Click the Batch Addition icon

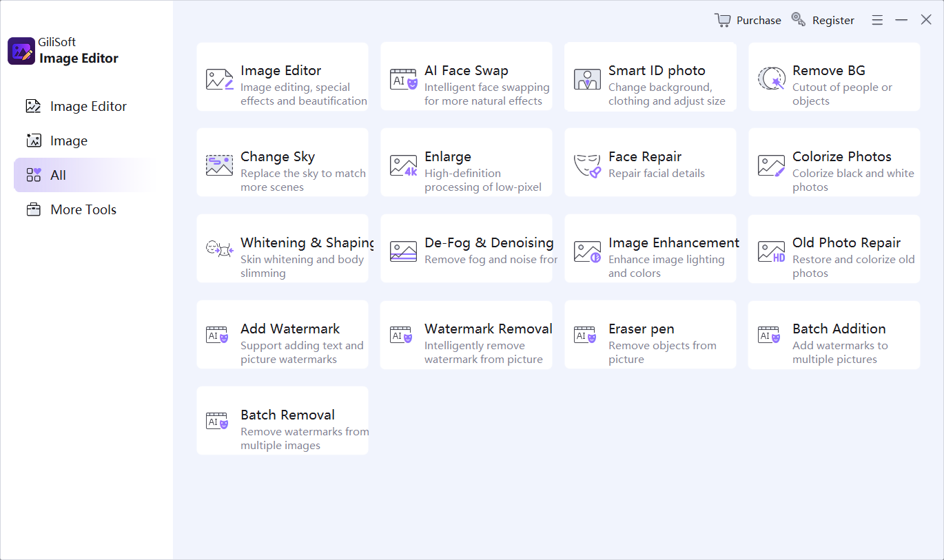tap(769, 335)
